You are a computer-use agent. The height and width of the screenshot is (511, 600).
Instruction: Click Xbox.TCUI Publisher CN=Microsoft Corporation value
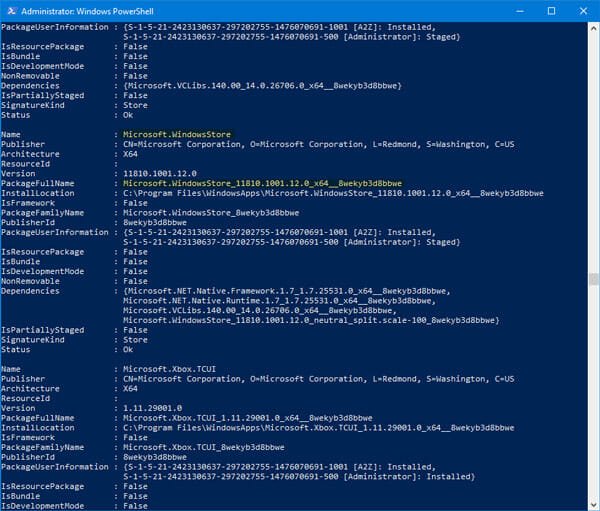pos(319,379)
